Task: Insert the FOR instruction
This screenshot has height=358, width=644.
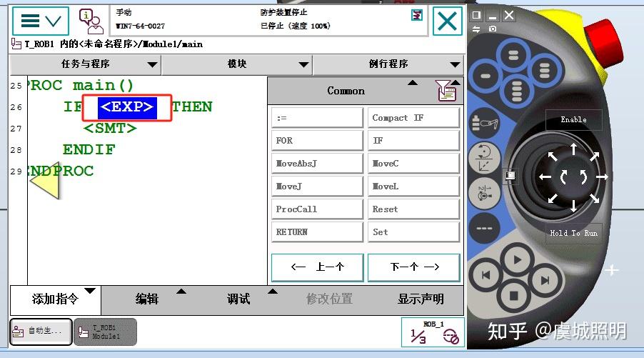Action: coord(317,141)
